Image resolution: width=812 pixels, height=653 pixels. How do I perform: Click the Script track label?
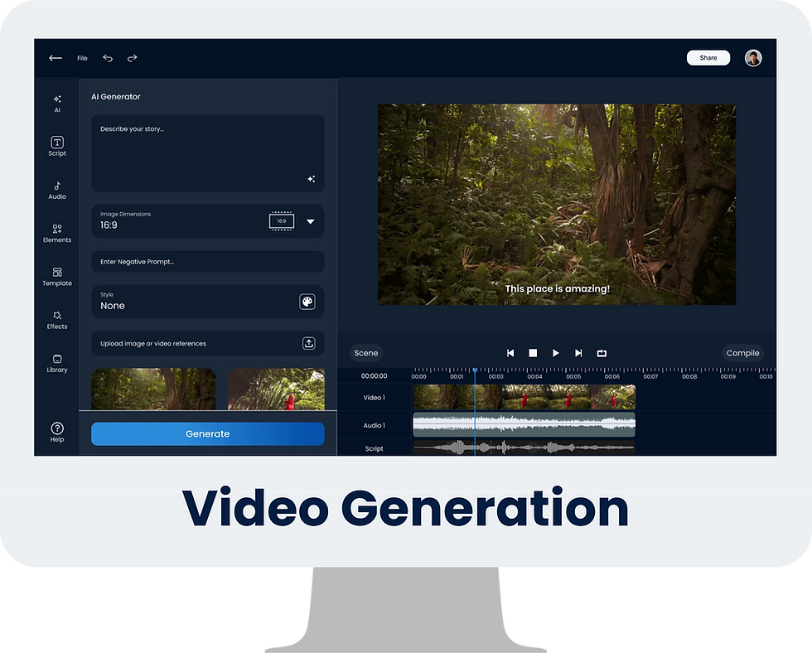click(374, 448)
